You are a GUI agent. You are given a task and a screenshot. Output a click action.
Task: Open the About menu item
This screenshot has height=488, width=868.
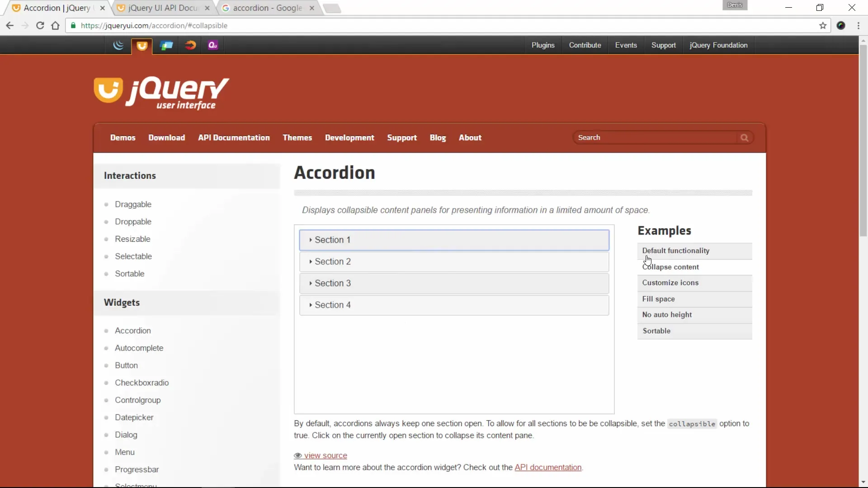pos(470,138)
